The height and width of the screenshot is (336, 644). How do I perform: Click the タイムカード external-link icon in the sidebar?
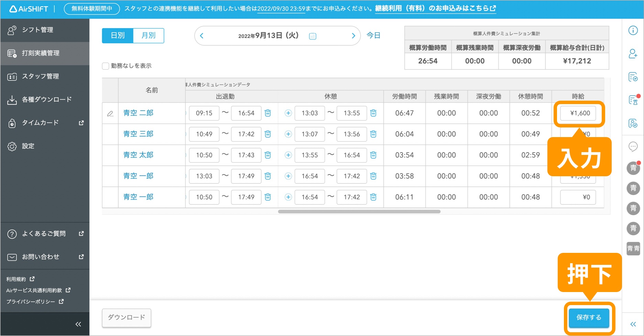[81, 123]
